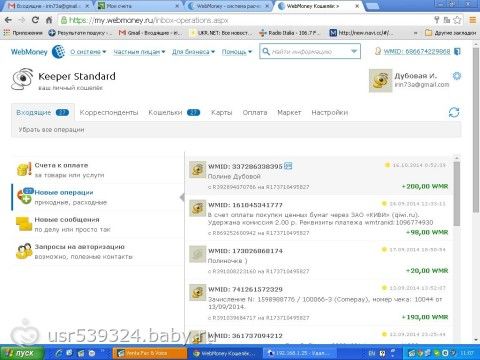Image resolution: width=480 pixels, height=360 pixels.
Task: Click the Убрать все операции link
Action: [x=51, y=130]
